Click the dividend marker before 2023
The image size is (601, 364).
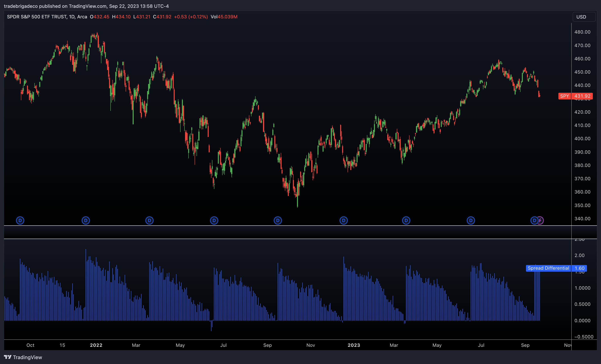[343, 220]
